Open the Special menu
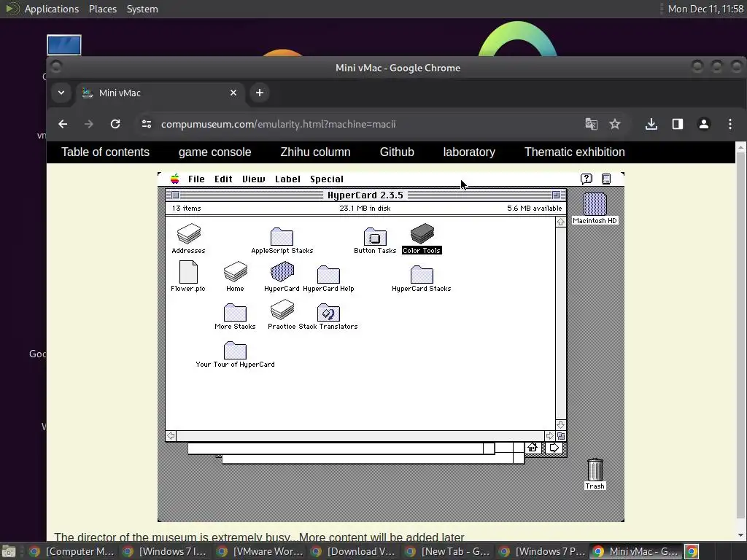Image resolution: width=747 pixels, height=560 pixels. pos(327,179)
